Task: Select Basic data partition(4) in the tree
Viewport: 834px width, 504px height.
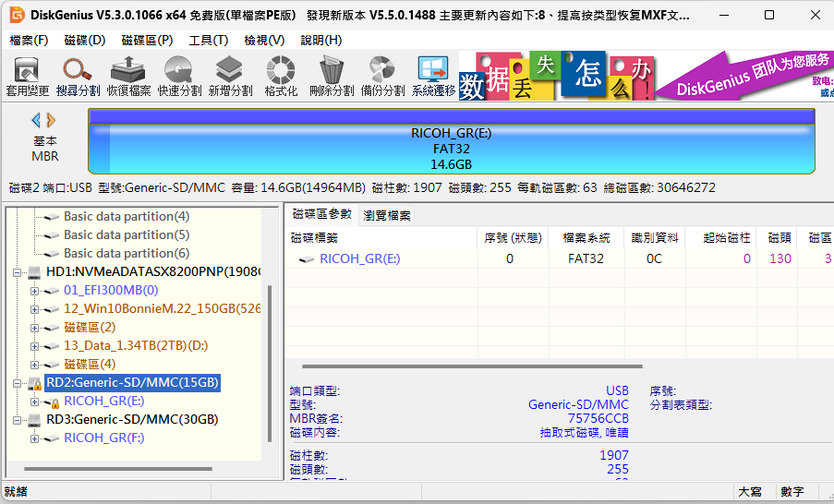Action: (x=127, y=216)
